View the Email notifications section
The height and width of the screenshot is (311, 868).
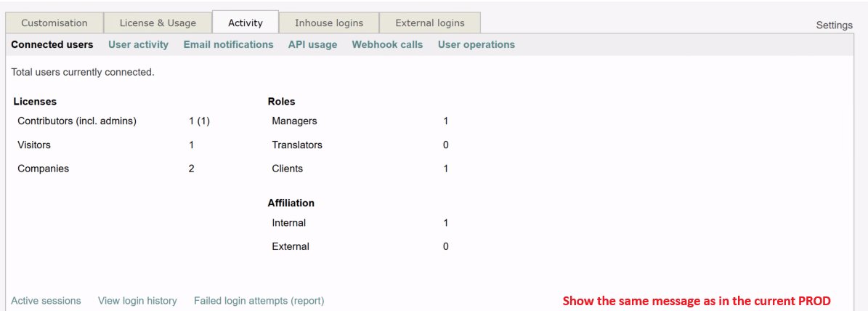point(228,44)
